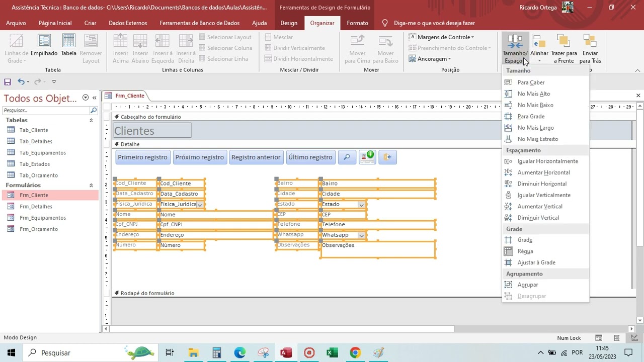This screenshot has width=644, height=362.
Task: Click the Save icon in quick access toolbar
Action: 8,82
